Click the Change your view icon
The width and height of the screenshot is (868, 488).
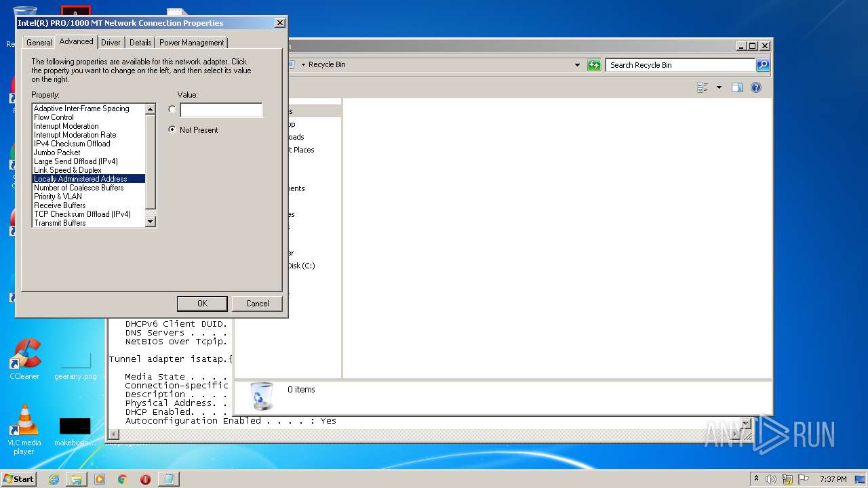pyautogui.click(x=703, y=87)
